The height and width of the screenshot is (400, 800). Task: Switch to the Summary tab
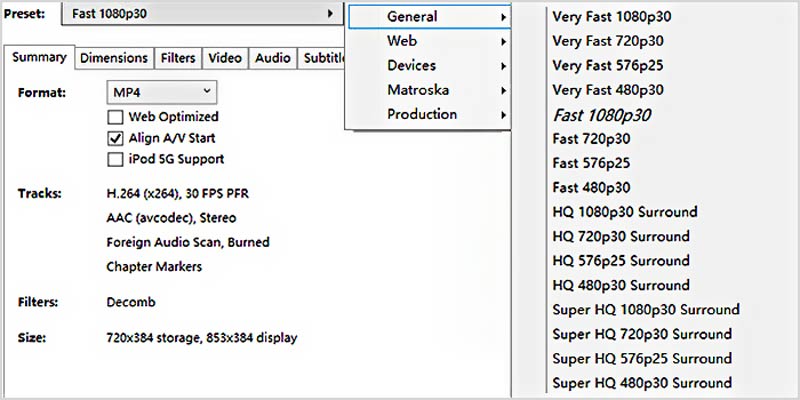39,58
